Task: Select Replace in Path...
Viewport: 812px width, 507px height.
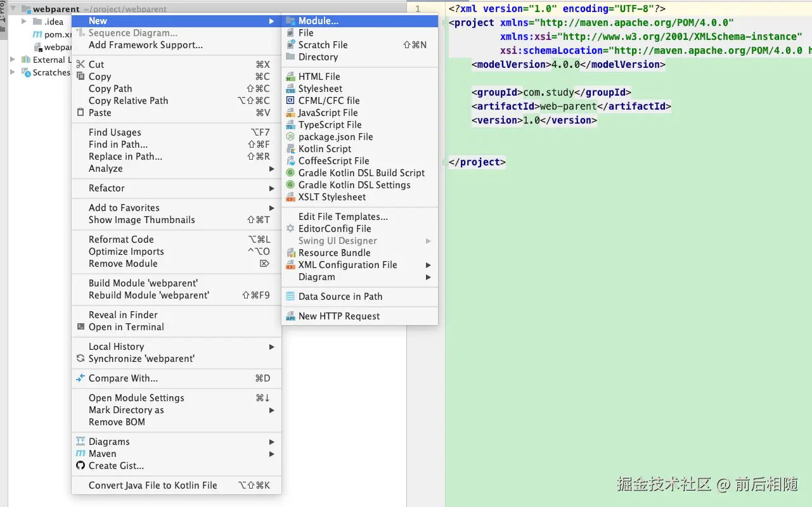Action: pyautogui.click(x=176, y=157)
